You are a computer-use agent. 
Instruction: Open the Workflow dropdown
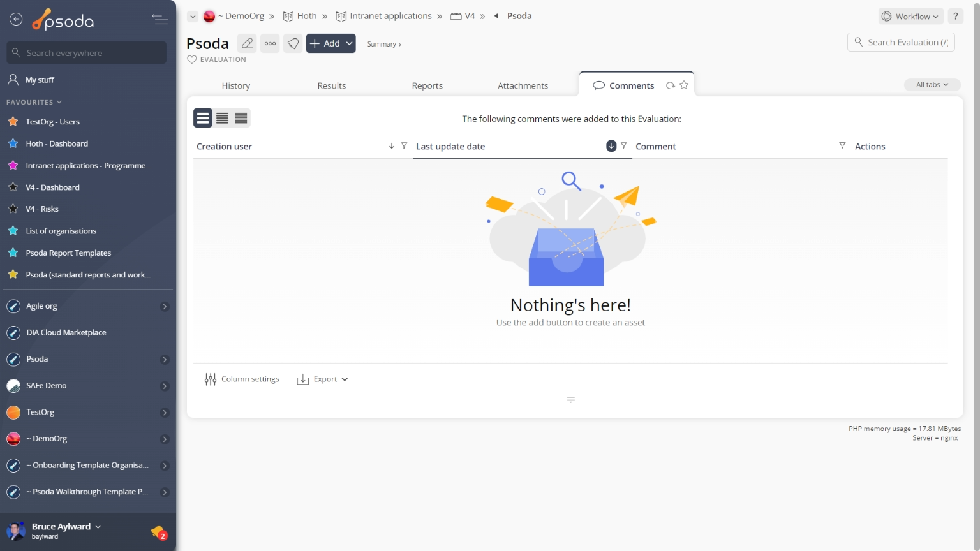point(911,17)
